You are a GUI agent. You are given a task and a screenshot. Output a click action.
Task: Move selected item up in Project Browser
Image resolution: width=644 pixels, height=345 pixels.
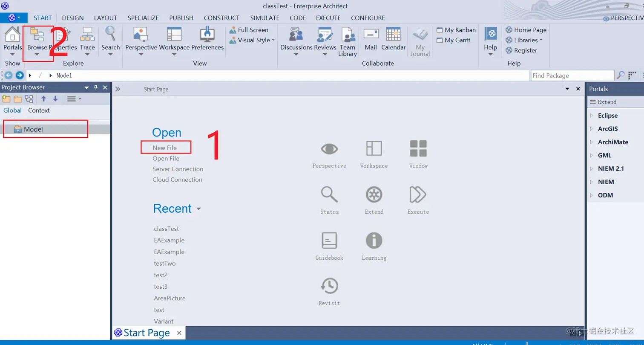coord(43,99)
